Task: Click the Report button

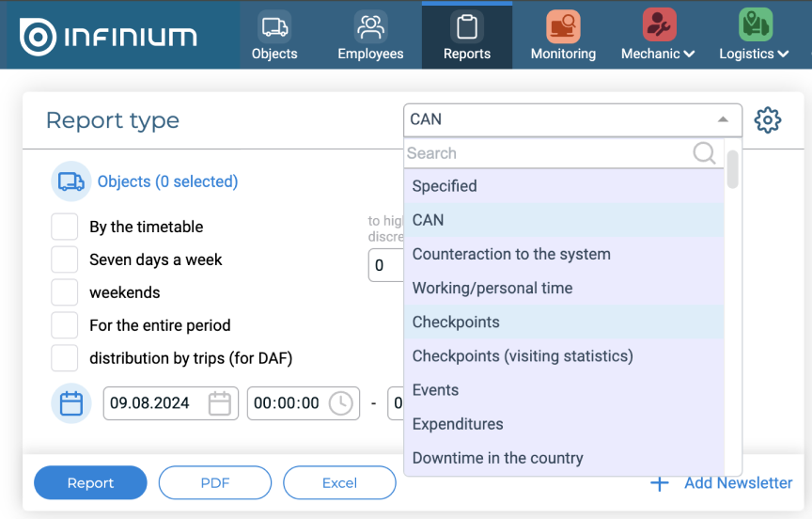Action: tap(90, 483)
